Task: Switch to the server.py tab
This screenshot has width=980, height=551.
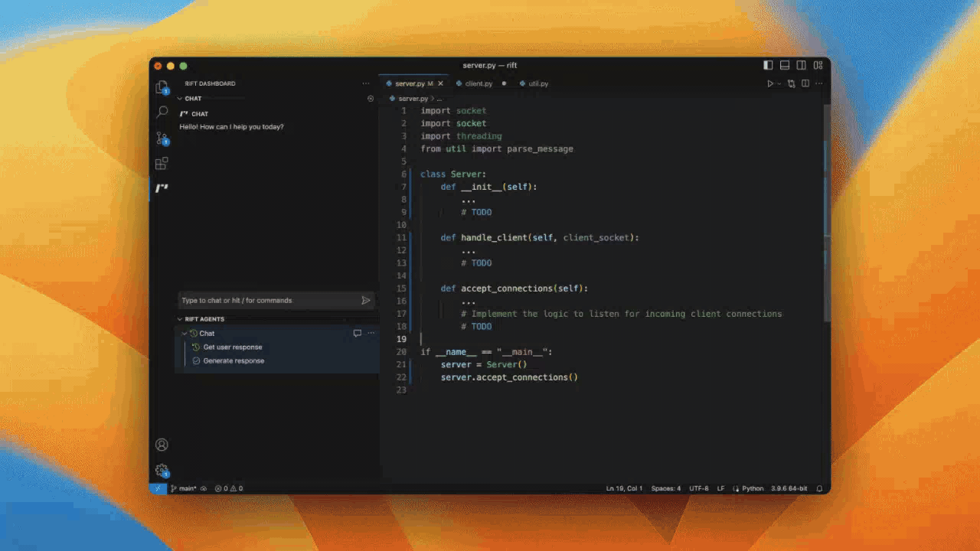Action: click(413, 83)
